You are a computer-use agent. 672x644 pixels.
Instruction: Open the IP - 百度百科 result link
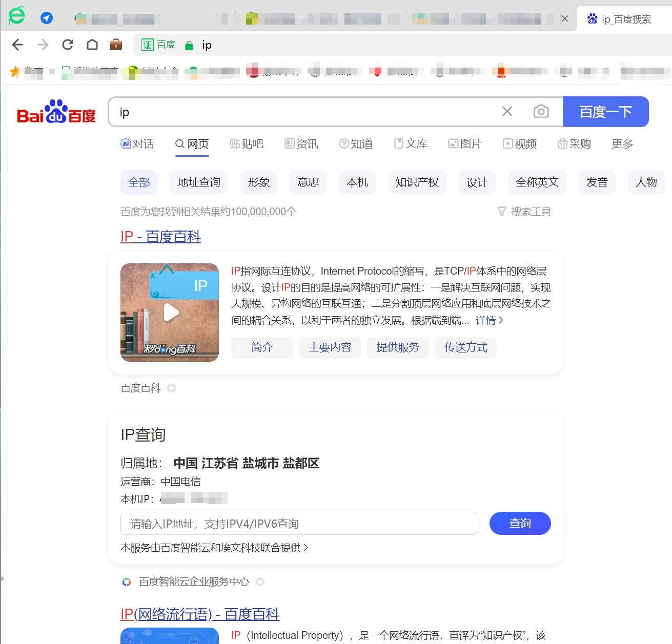[160, 237]
